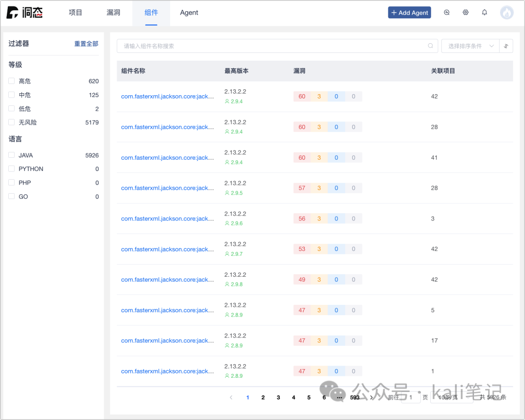Viewport: 525px width, 420px height.
Task: Click the red 53 high-risk count badge
Action: (302, 249)
